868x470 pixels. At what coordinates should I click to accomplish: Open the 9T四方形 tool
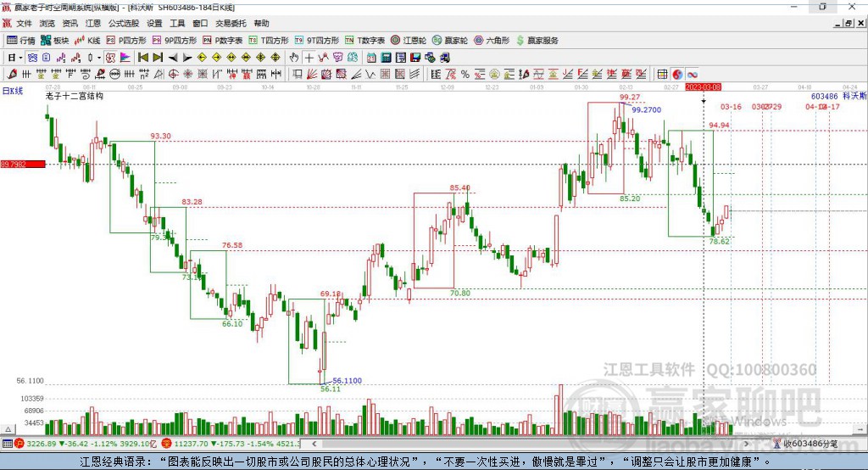click(x=317, y=41)
